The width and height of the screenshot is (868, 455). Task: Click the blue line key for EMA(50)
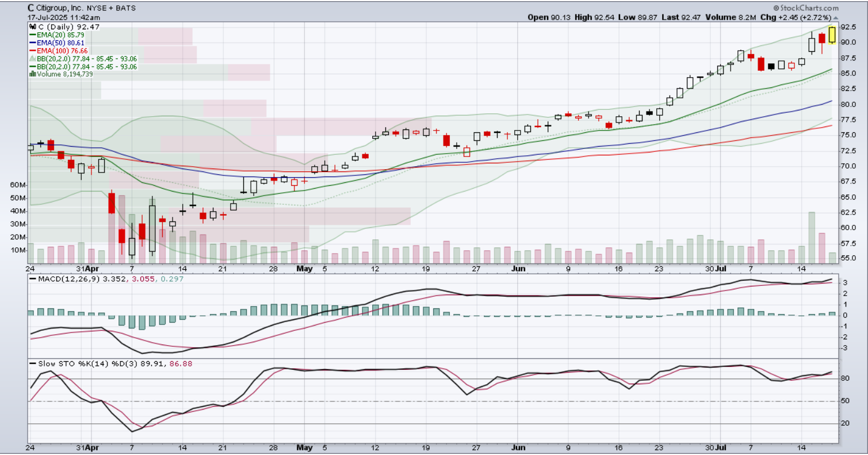32,43
